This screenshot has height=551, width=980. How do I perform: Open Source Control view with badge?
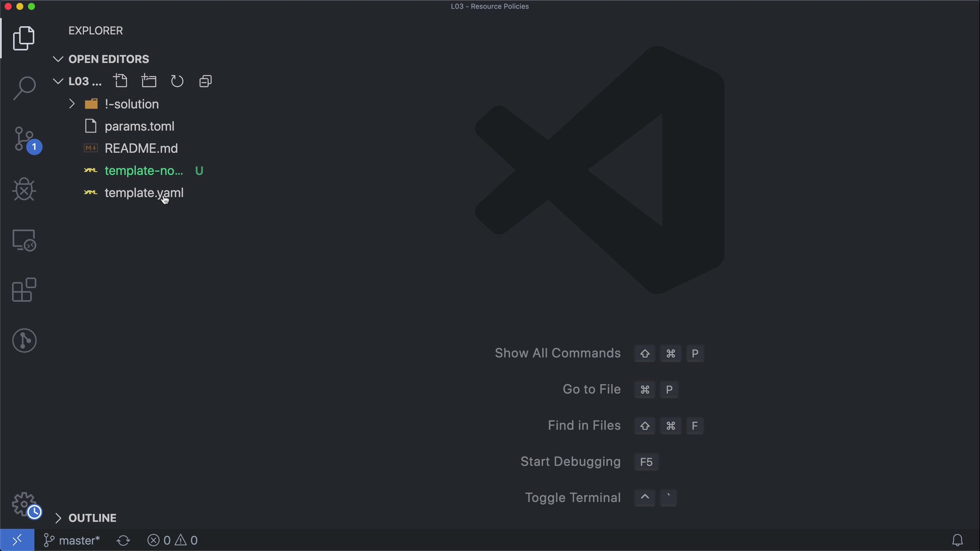[x=24, y=139]
